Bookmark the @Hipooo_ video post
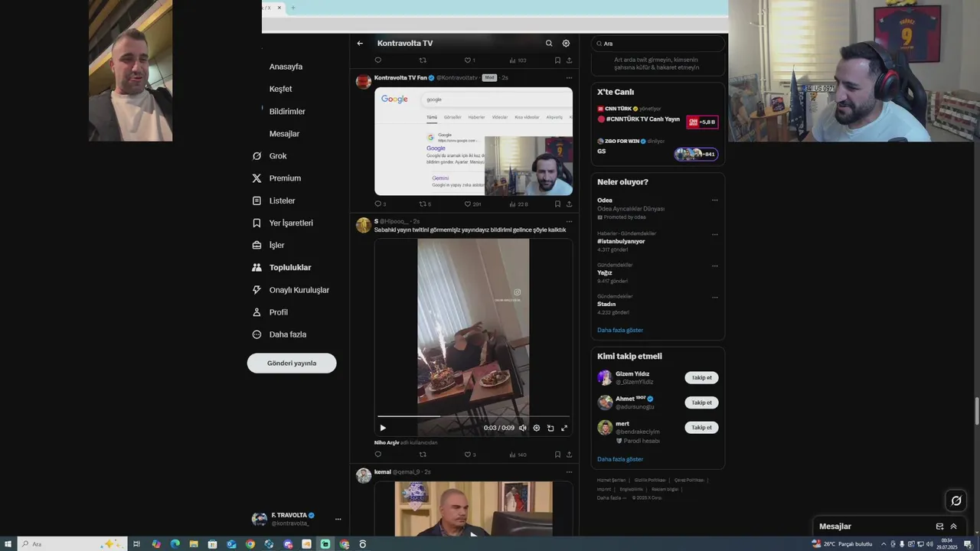 click(557, 455)
